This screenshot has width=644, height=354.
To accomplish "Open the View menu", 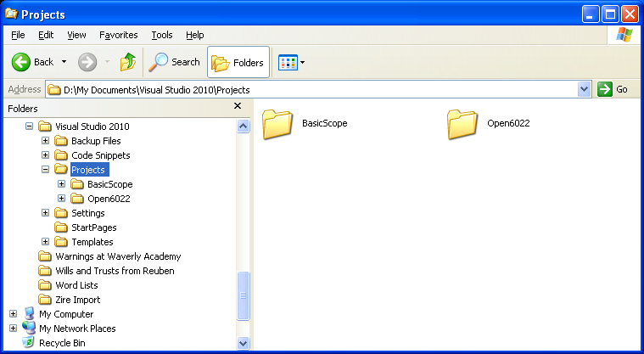I will coord(77,35).
